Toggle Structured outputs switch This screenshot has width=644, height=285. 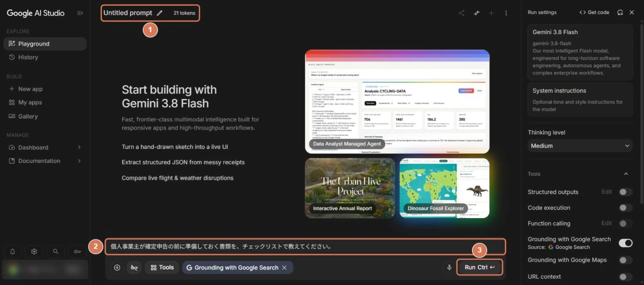[626, 192]
